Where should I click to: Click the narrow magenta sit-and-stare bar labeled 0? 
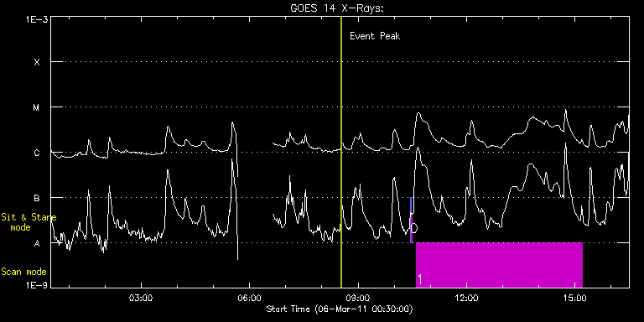click(x=411, y=228)
